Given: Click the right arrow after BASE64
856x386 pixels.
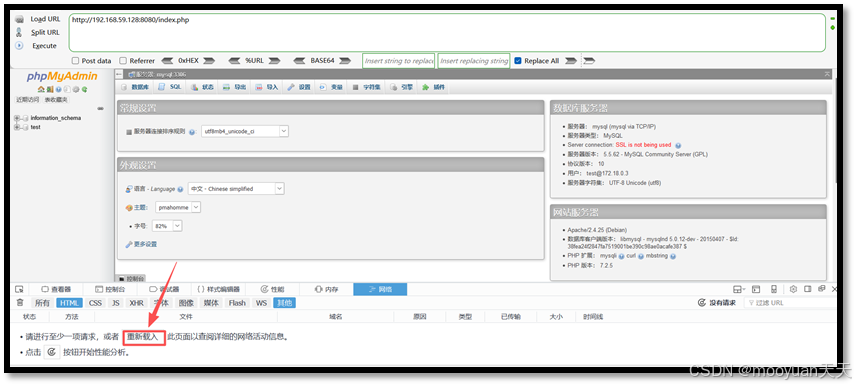Looking at the screenshot, I should (x=344, y=61).
